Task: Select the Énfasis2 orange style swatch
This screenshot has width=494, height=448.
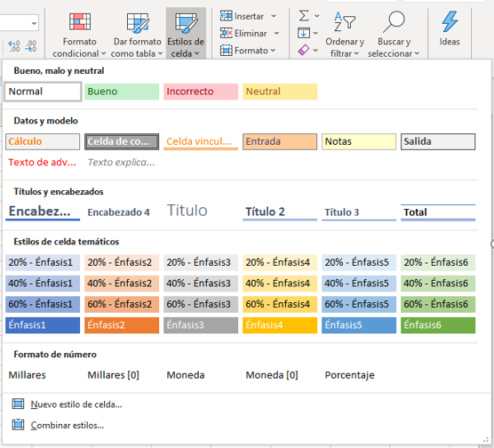Action: click(122, 325)
